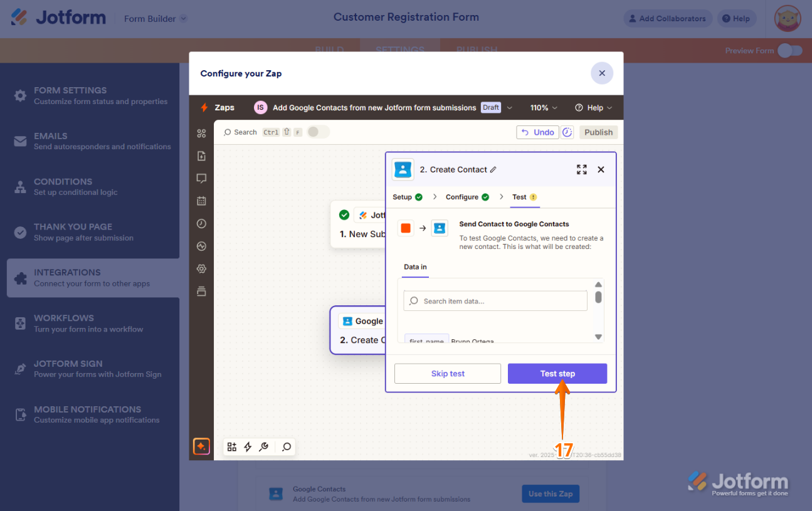Expand the Zap editor Help menu
The height and width of the screenshot is (511, 812).
594,107
